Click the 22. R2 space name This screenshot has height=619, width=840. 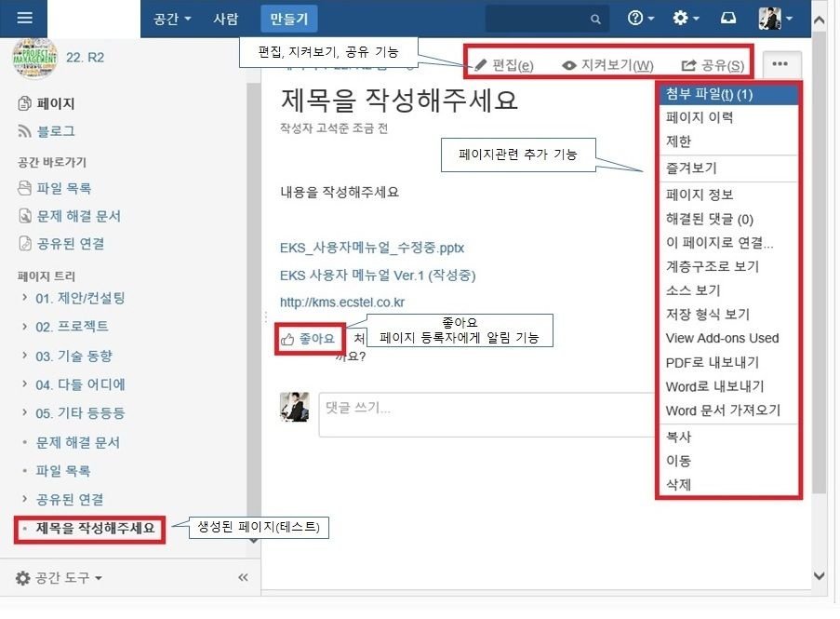(86, 58)
